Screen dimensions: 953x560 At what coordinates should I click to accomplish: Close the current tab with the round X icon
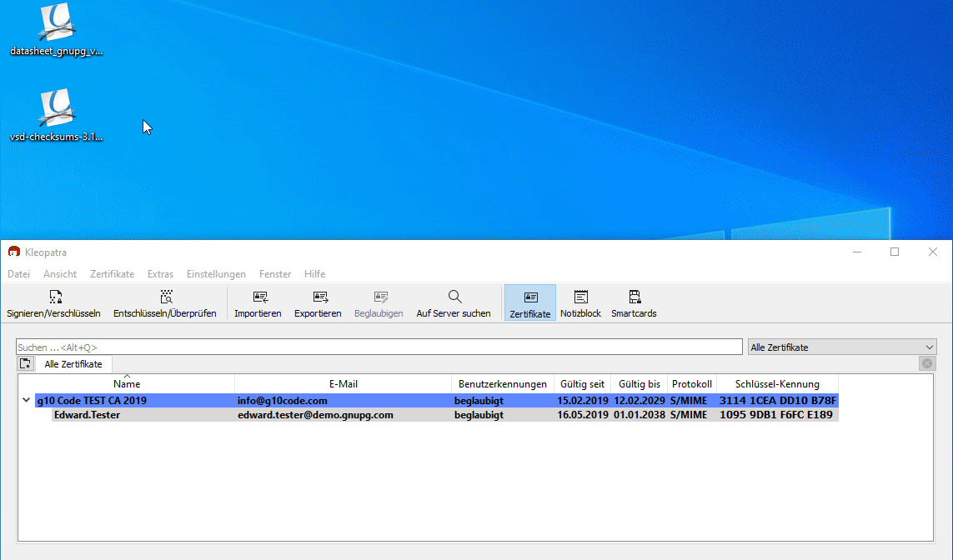(x=927, y=363)
